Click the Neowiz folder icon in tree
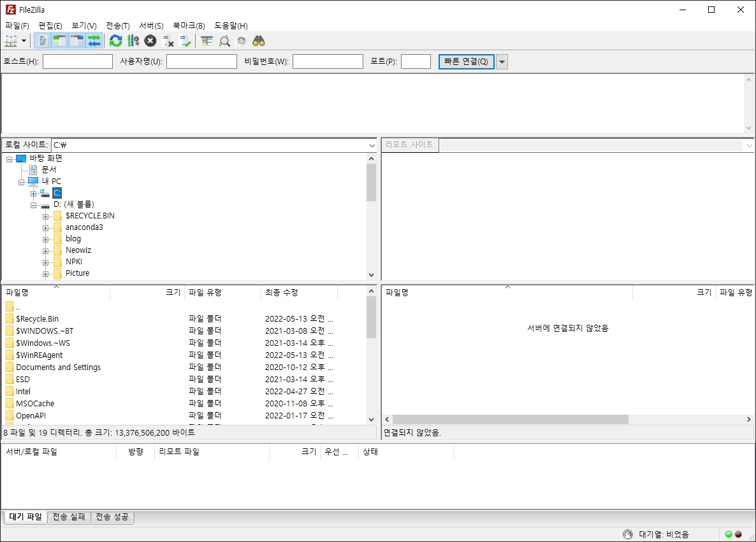Viewport: 756px width, 542px height. pos(58,250)
